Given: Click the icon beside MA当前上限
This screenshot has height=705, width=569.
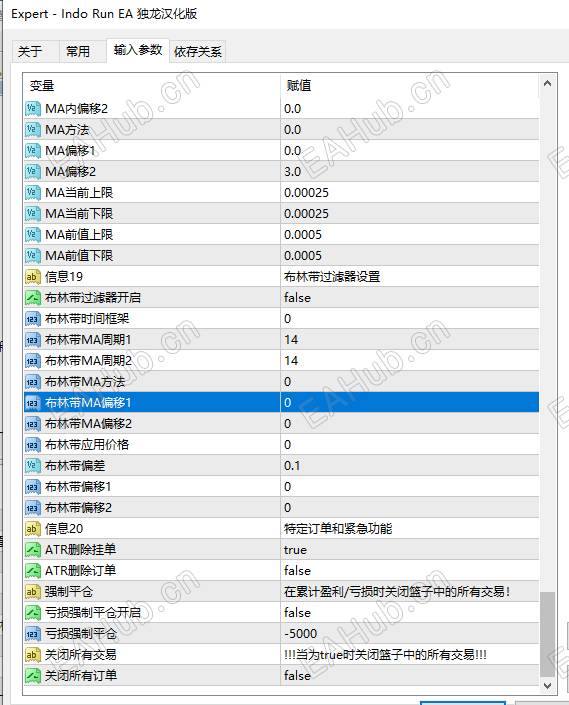Looking at the screenshot, I should (32, 193).
